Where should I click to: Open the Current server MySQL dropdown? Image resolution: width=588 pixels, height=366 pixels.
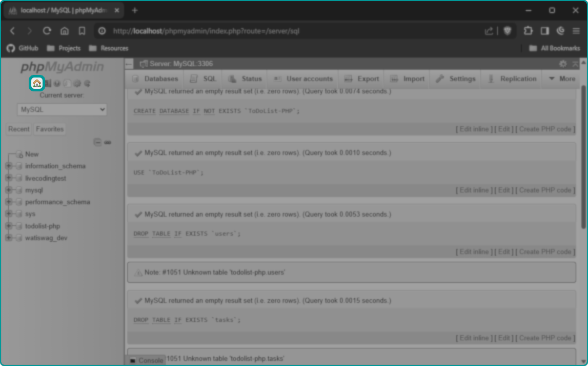pyautogui.click(x=62, y=110)
